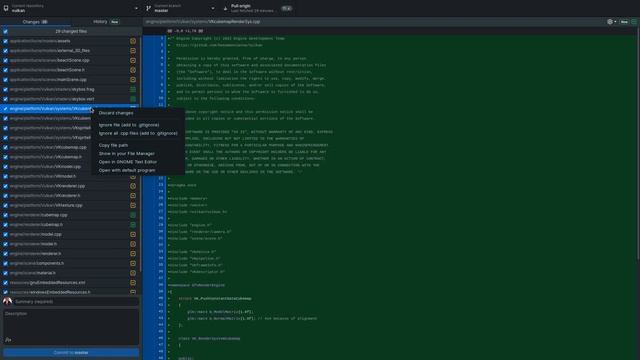Screen dimensions: 640x360
Task: Uncheck the skybox.vert checkbox
Action: point(5,99)
